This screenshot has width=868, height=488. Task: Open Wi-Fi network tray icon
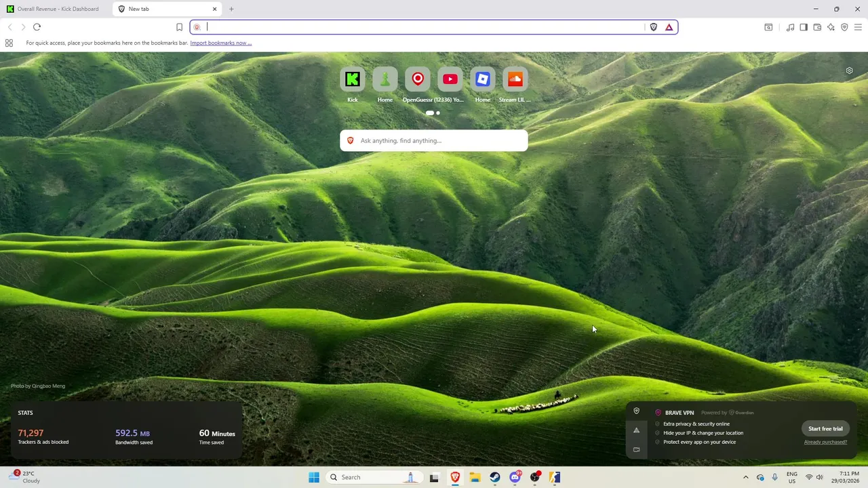point(809,477)
